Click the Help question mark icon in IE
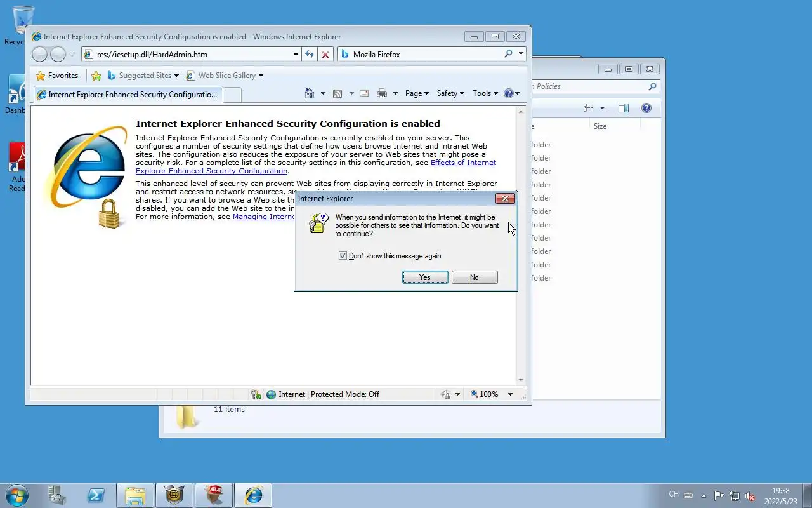812x508 pixels. click(x=508, y=93)
